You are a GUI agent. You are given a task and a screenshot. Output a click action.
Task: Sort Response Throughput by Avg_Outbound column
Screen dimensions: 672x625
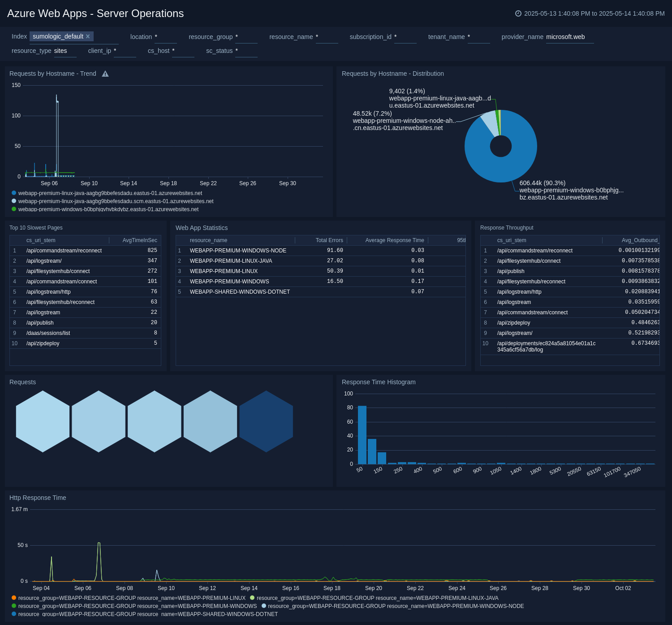tap(640, 240)
